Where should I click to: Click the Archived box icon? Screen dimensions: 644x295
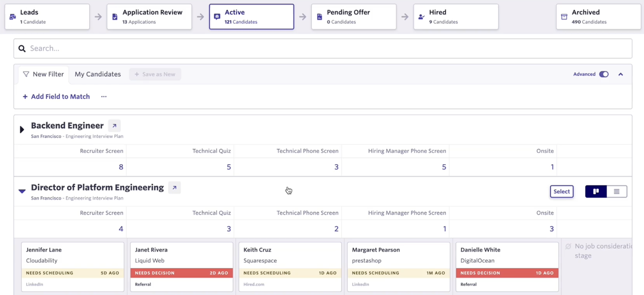[564, 17]
